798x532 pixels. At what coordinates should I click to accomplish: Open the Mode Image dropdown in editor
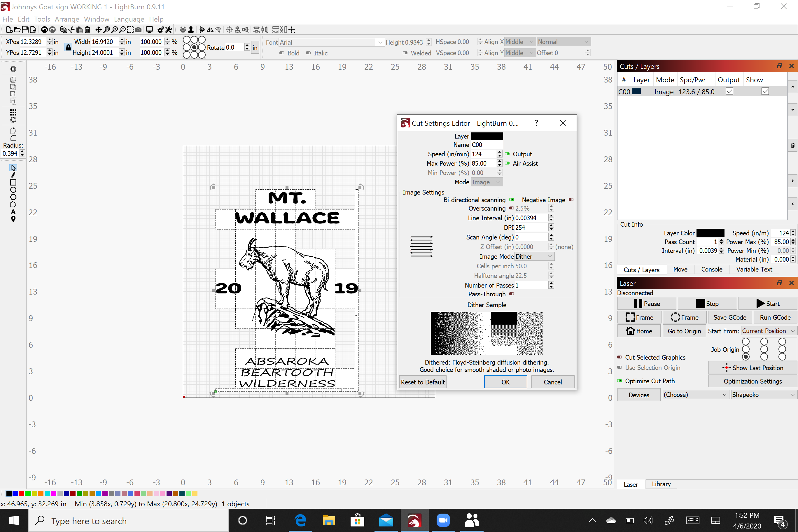487,182
